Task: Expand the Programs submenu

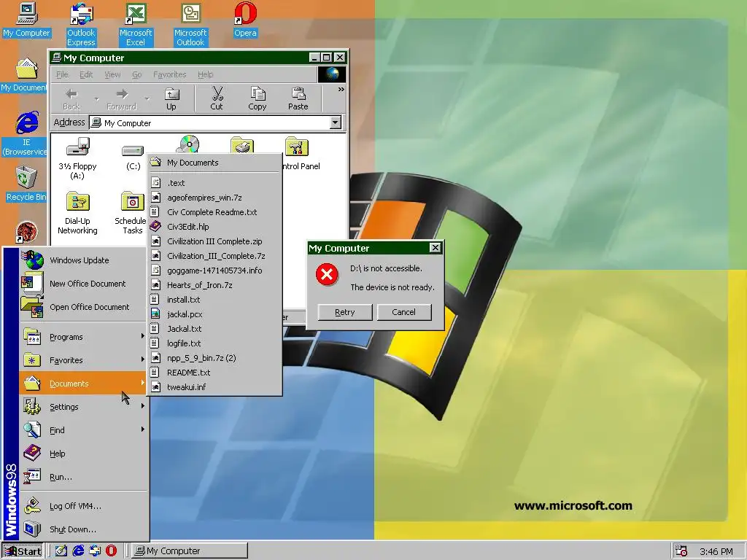Action: pyautogui.click(x=83, y=337)
